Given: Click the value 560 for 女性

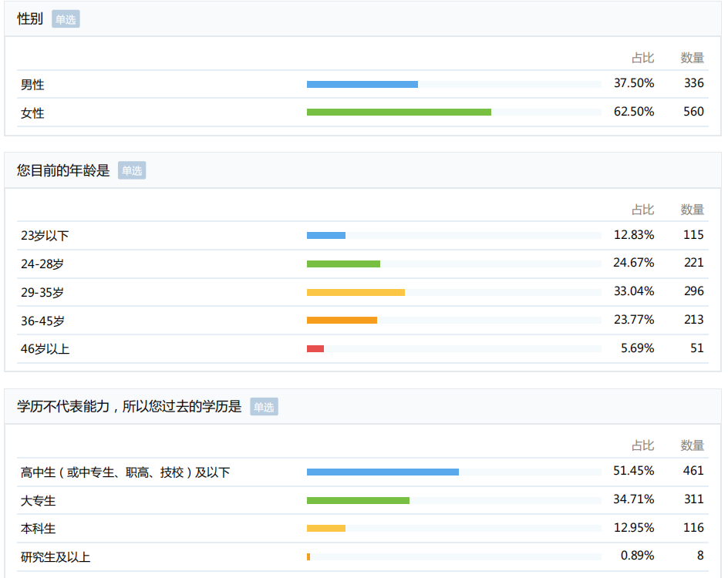Looking at the screenshot, I should [695, 111].
